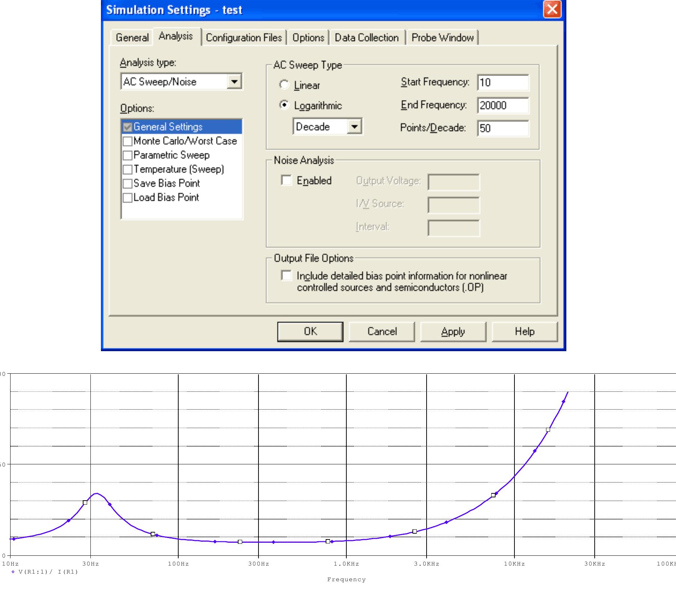
Task: Enable Noise Analysis checkbox
Action: pyautogui.click(x=286, y=180)
